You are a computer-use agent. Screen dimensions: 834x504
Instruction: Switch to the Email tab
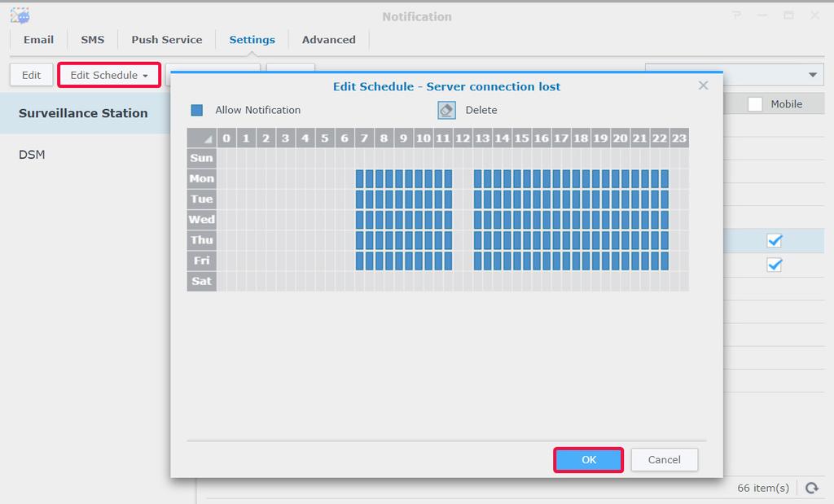pyautogui.click(x=38, y=40)
